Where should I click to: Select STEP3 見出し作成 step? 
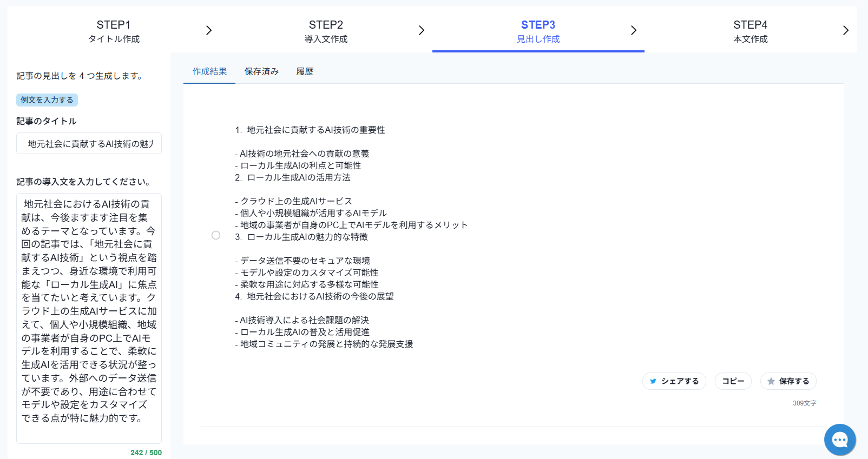pos(538,31)
